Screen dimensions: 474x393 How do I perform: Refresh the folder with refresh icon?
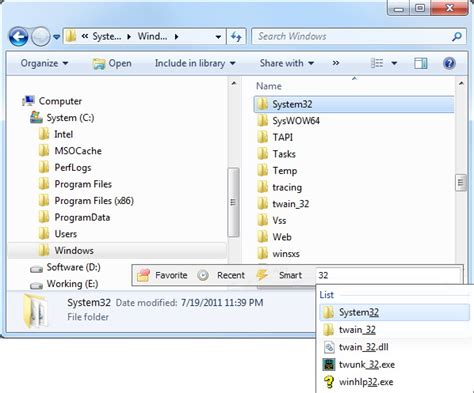pos(236,36)
